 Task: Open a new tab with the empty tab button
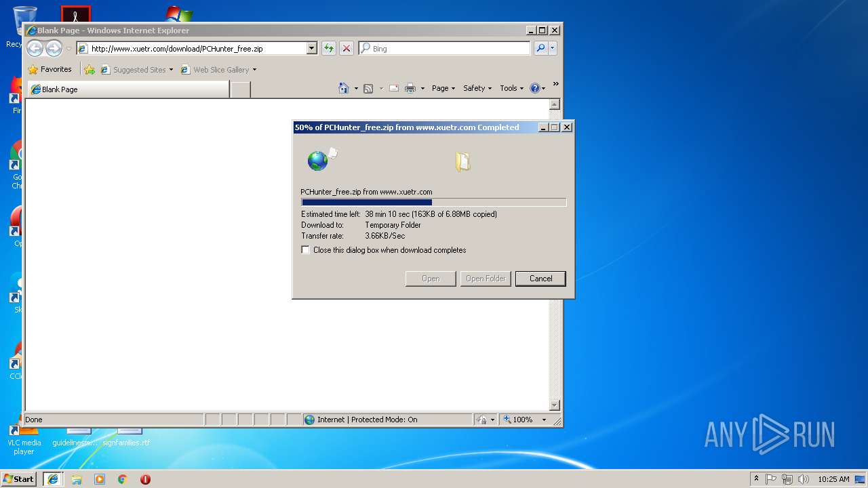coord(240,89)
